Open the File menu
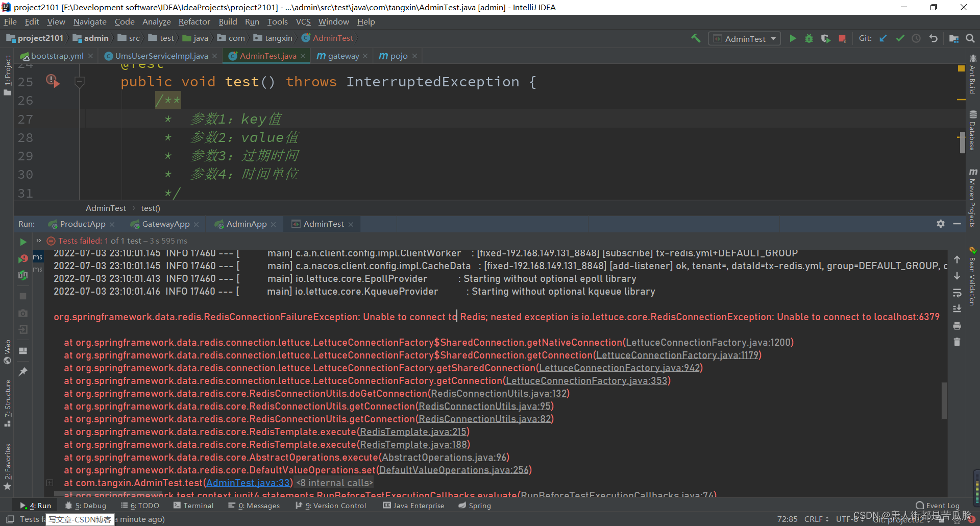This screenshot has height=526, width=980. tap(10, 22)
